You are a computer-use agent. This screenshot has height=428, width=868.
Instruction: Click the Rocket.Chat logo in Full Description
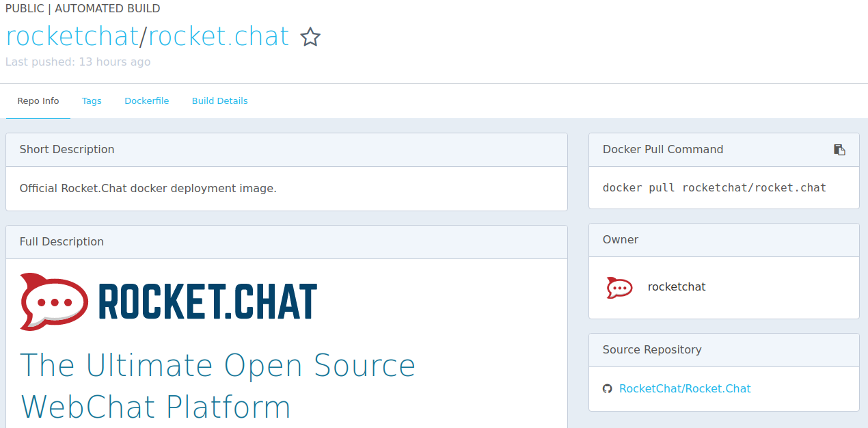click(168, 301)
